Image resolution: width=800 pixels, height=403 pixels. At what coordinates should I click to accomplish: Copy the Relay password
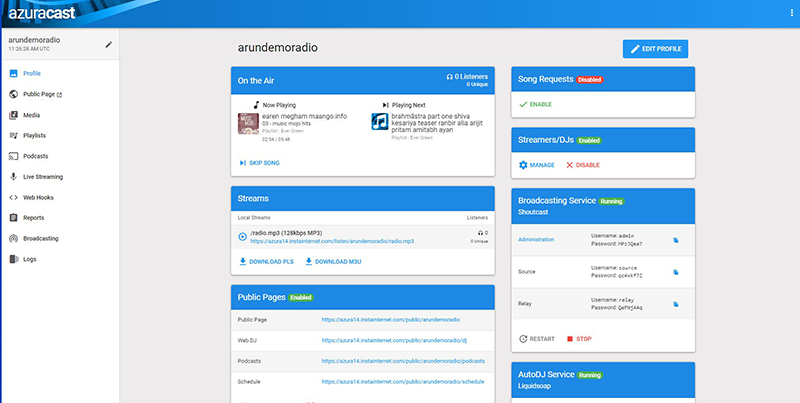(676, 304)
